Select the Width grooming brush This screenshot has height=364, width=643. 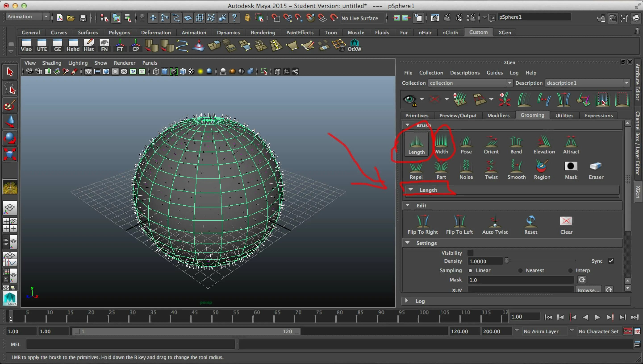pos(441,144)
